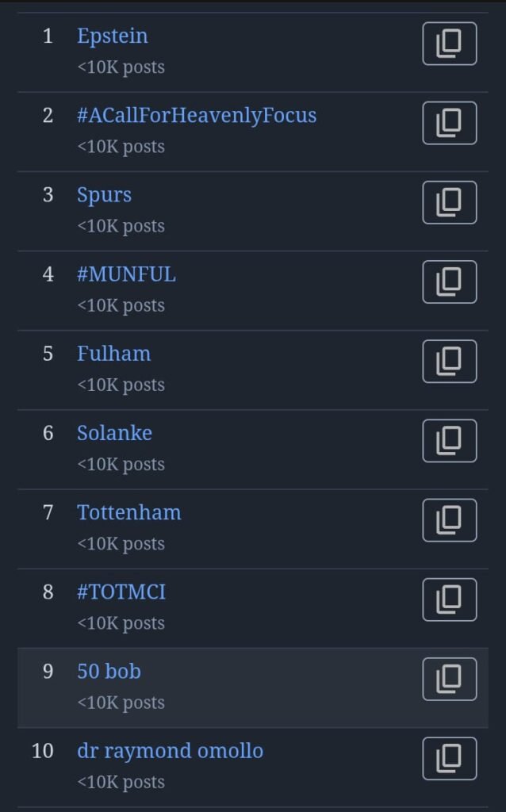Open the #TOTMCI hashtag link
Screen dimensions: 506x812
click(x=121, y=592)
